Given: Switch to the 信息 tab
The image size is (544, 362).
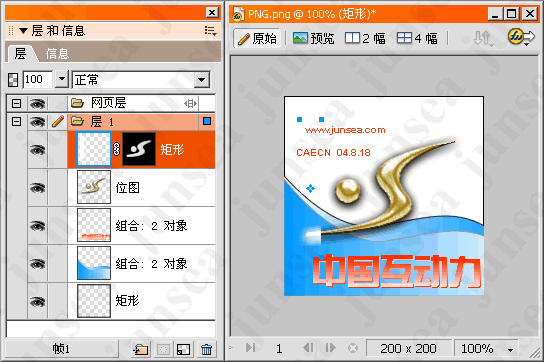Looking at the screenshot, I should (57, 54).
